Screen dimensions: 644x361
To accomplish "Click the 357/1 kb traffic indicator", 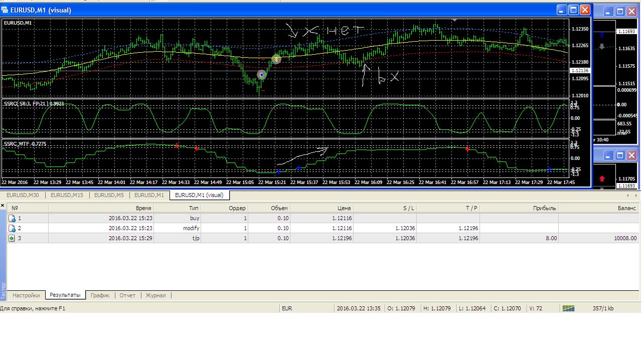I will pos(603,308).
